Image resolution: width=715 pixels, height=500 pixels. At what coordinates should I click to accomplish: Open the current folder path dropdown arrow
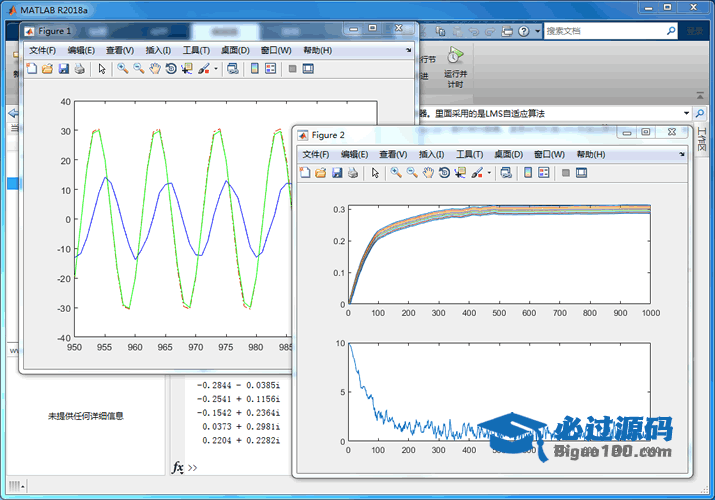(686, 114)
